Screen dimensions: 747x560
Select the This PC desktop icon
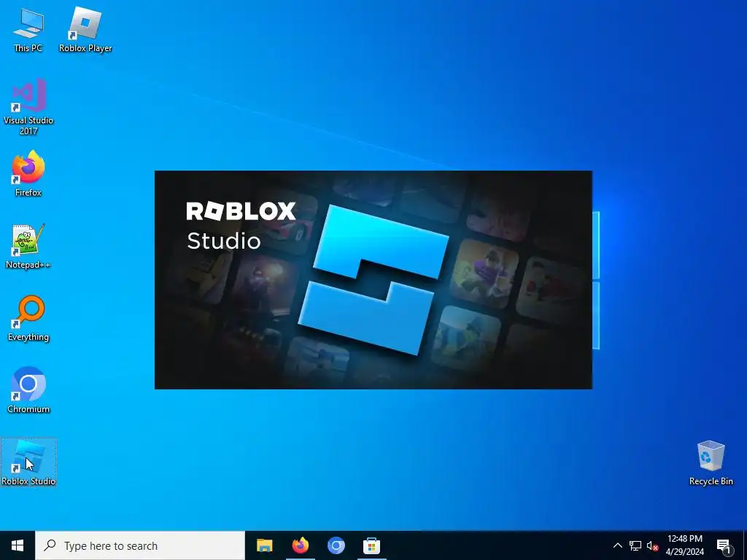pyautogui.click(x=28, y=31)
